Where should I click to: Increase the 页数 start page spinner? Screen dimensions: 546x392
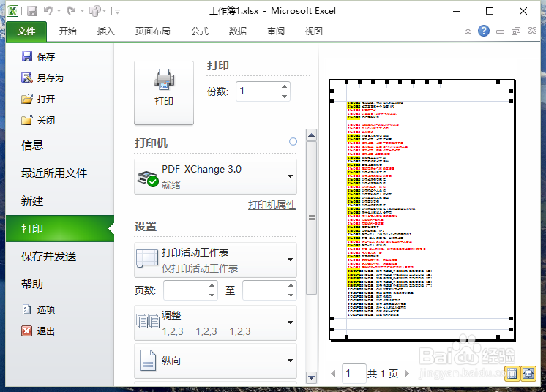coord(212,285)
